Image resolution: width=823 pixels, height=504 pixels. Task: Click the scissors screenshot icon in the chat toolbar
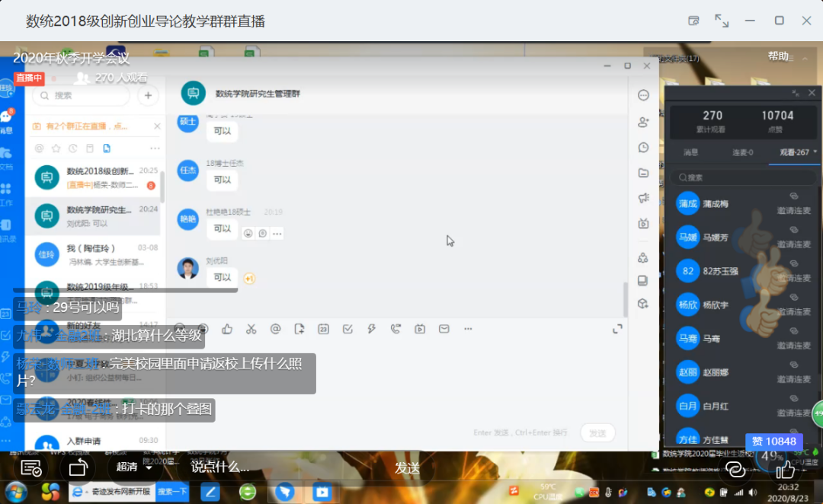251,329
